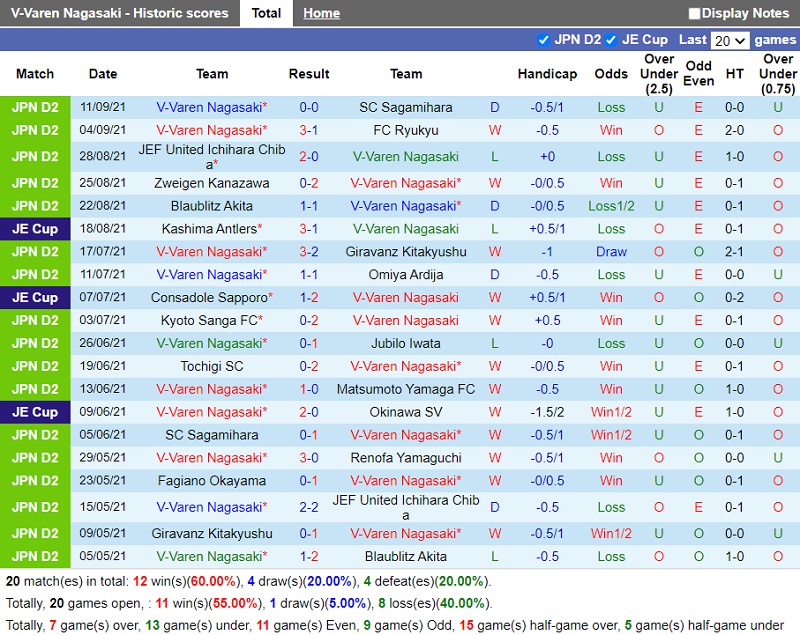800x635 pixels.
Task: Open the Last 20 games dropdown
Action: [729, 41]
